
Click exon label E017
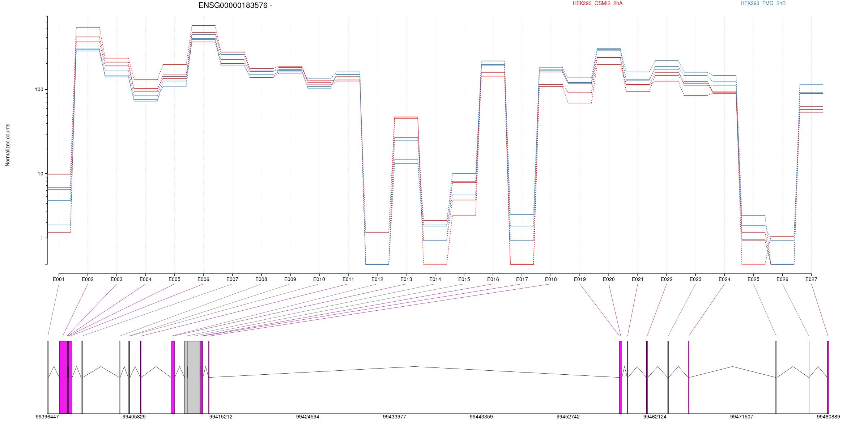coord(522,279)
